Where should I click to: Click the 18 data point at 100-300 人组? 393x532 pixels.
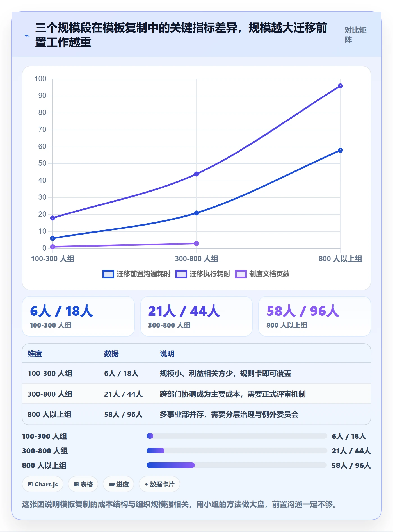tap(52, 218)
